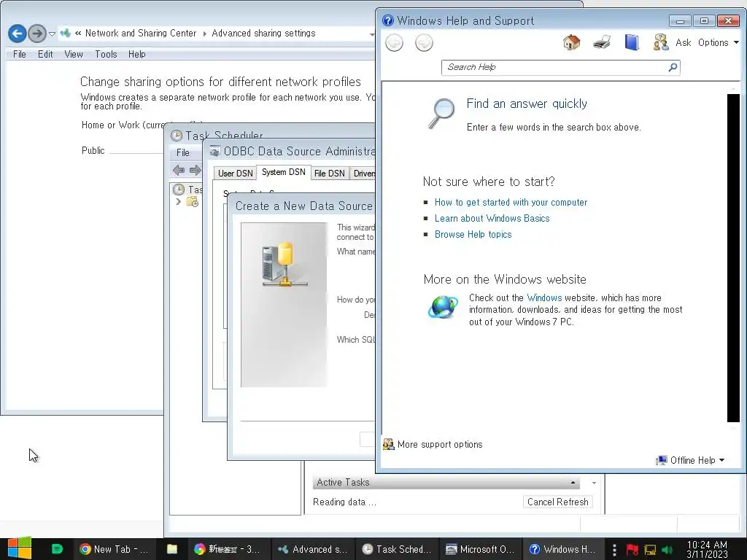747x560 pixels.
Task: Open the Windows Start button
Action: (20, 549)
